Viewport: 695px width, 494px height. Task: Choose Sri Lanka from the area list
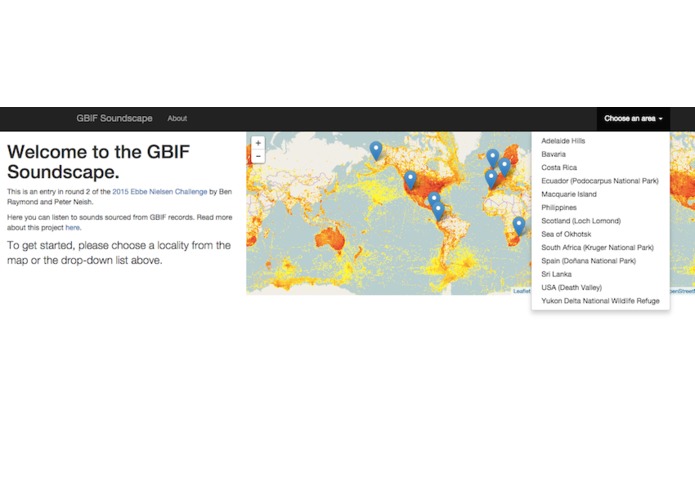click(601, 274)
